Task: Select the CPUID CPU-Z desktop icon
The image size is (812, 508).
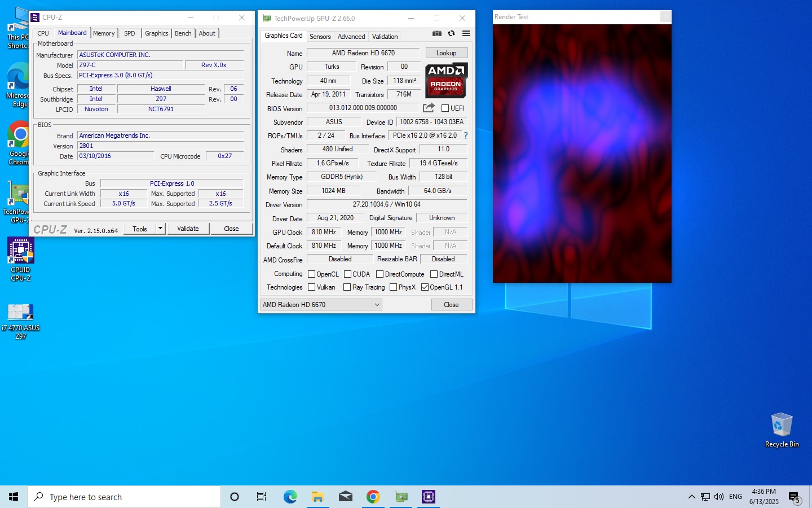Action: (x=21, y=260)
